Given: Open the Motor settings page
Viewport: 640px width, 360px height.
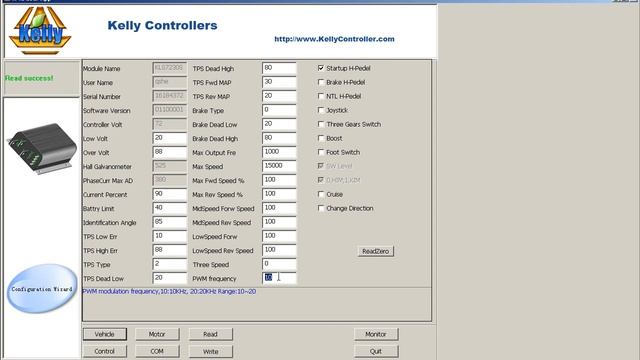Looking at the screenshot, I should pyautogui.click(x=157, y=334).
